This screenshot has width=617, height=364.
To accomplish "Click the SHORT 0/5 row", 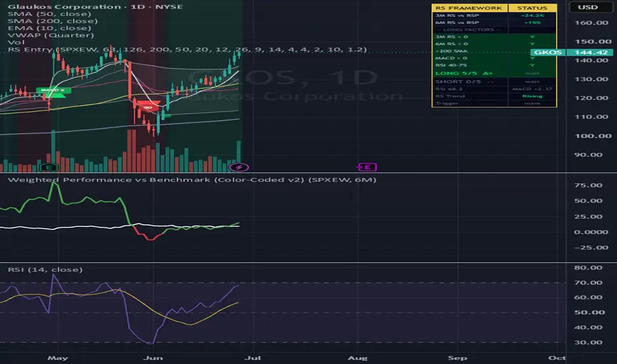I will tap(495, 81).
